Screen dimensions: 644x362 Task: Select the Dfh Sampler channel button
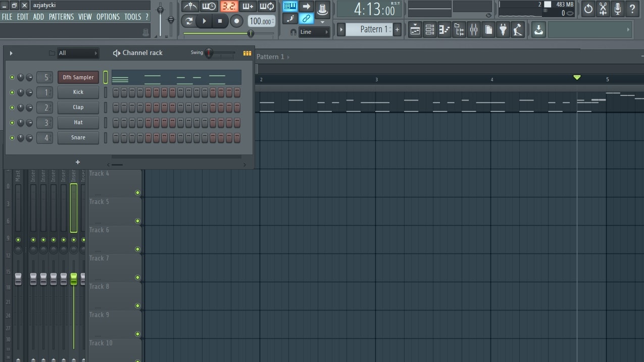point(78,77)
